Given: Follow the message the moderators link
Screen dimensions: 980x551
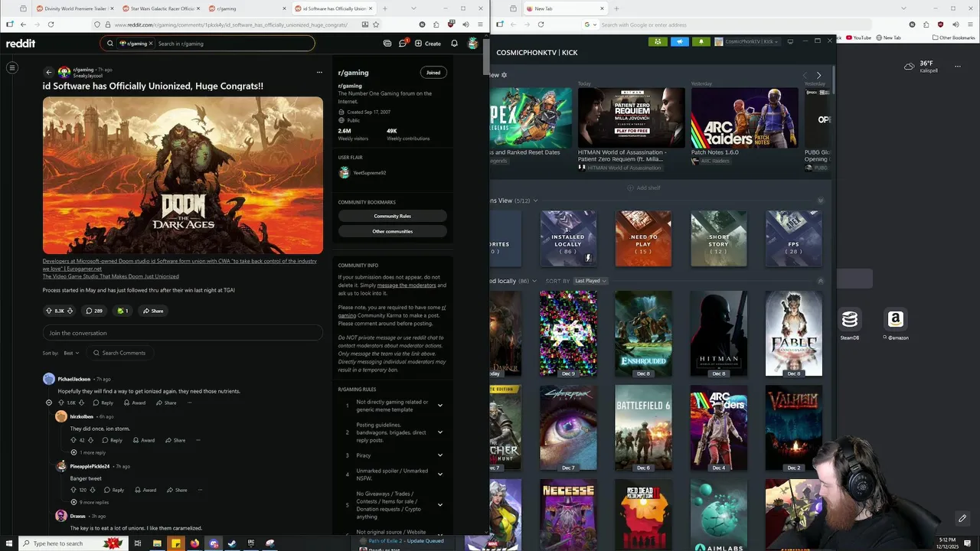Looking at the screenshot, I should pos(407,285).
